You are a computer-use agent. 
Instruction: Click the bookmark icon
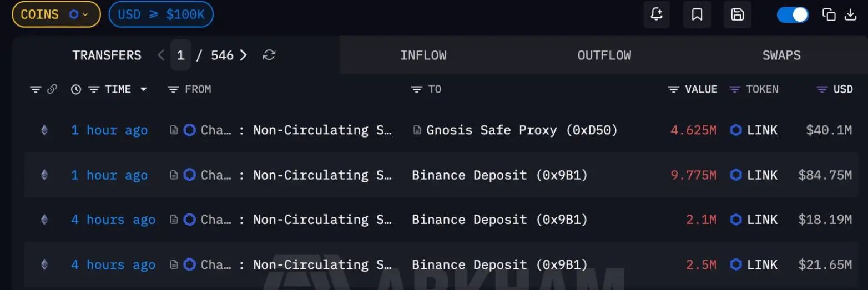click(x=697, y=15)
